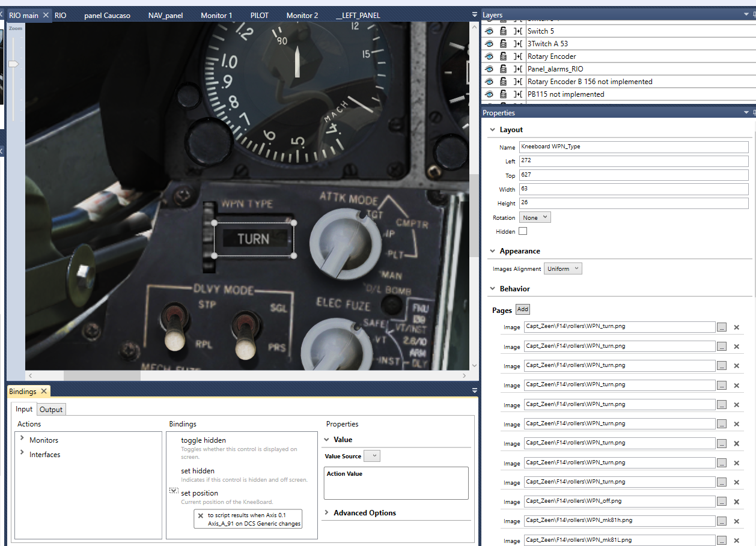Switch to the NAV_panel tab
756x546 pixels.
[x=166, y=15]
